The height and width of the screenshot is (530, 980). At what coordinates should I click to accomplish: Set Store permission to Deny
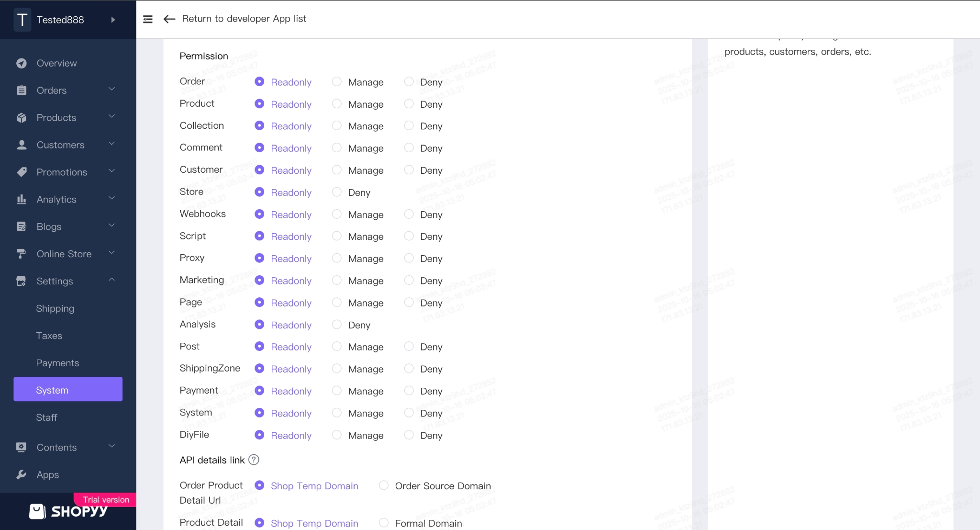point(337,192)
